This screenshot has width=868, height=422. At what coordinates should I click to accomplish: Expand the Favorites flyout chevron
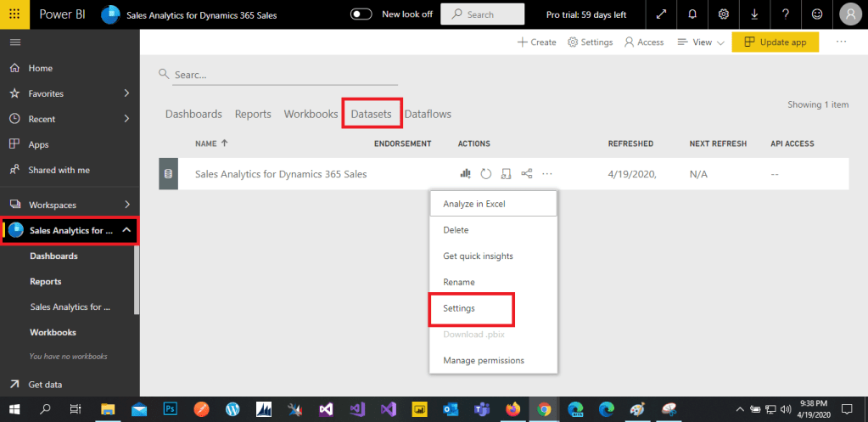click(126, 93)
